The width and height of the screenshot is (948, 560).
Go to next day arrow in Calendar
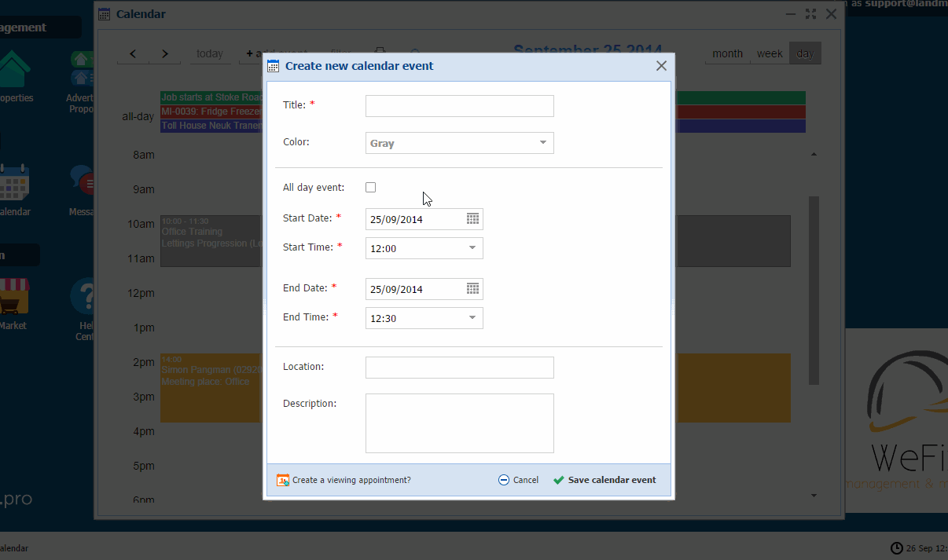[x=165, y=53]
